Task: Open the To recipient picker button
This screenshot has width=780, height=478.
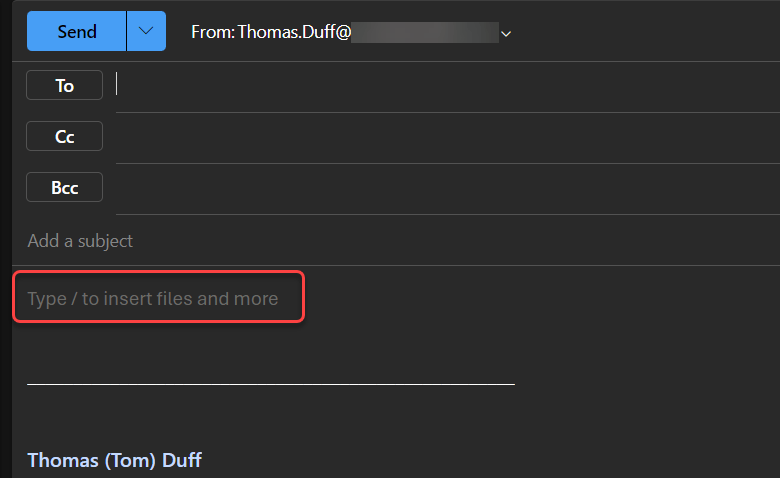Action: coord(65,86)
